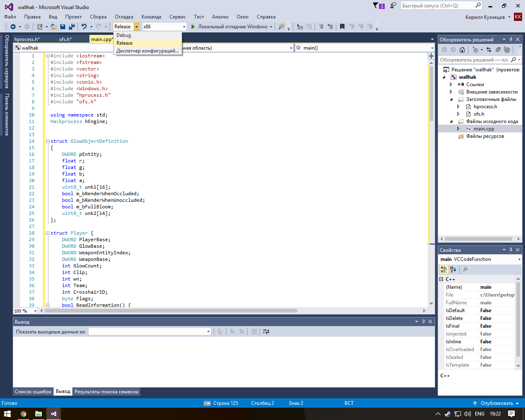Navigate backward using toolbar back arrow
The height and width of the screenshot is (420, 525).
(x=13, y=27)
